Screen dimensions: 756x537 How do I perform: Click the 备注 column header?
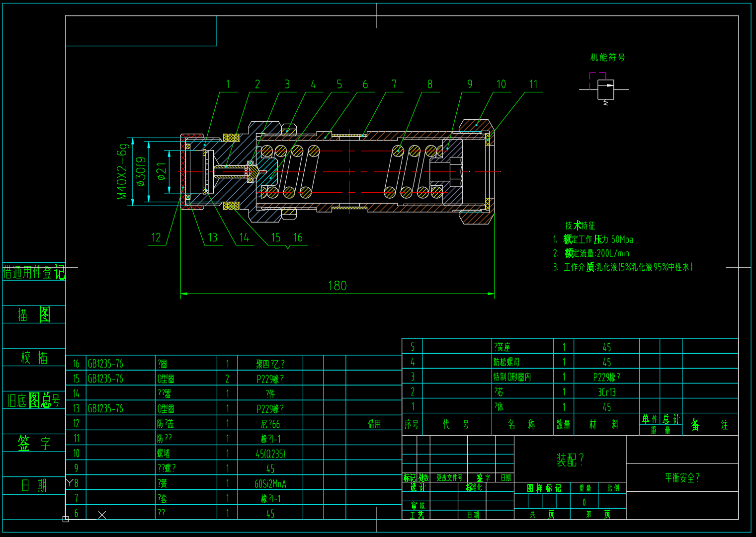pyautogui.click(x=710, y=425)
